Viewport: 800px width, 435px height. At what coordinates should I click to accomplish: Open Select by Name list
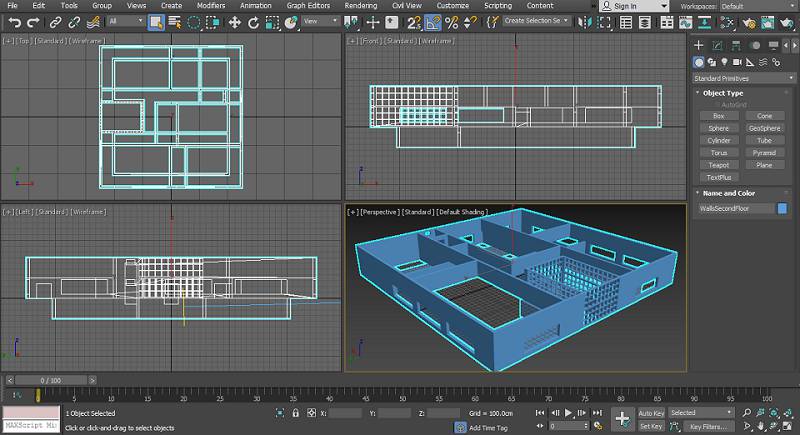tap(175, 22)
